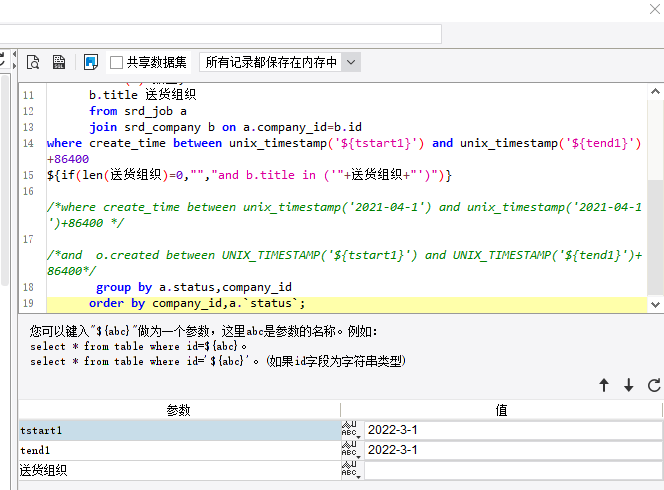Click the tstart1 value field showing 2022-3-1
This screenshot has width=664, height=490.
(x=512, y=430)
